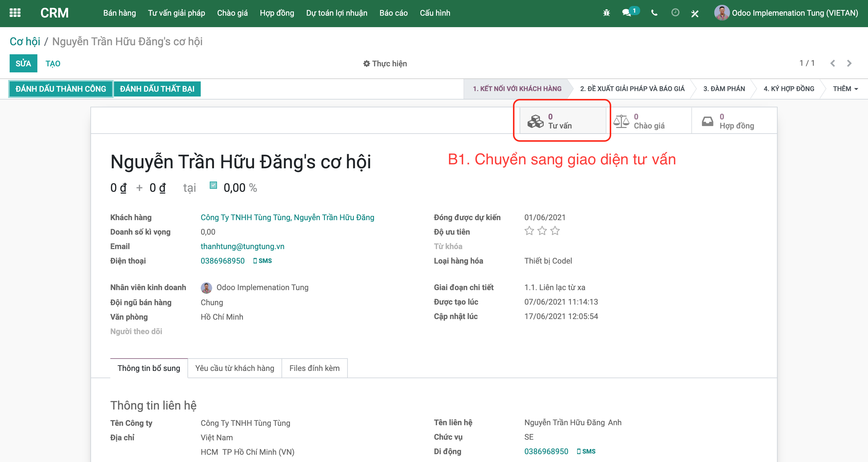Set priority with the second star
Screen dimensions: 868x462
click(542, 231)
